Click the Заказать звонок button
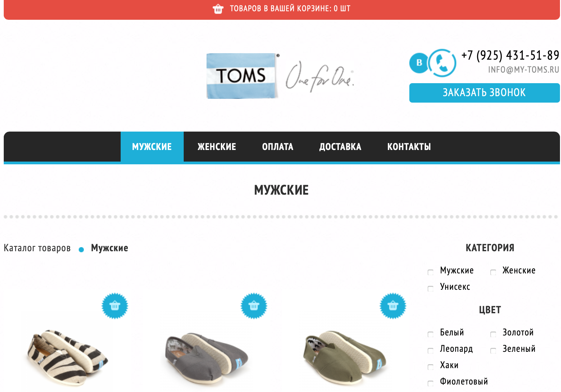 tap(484, 93)
